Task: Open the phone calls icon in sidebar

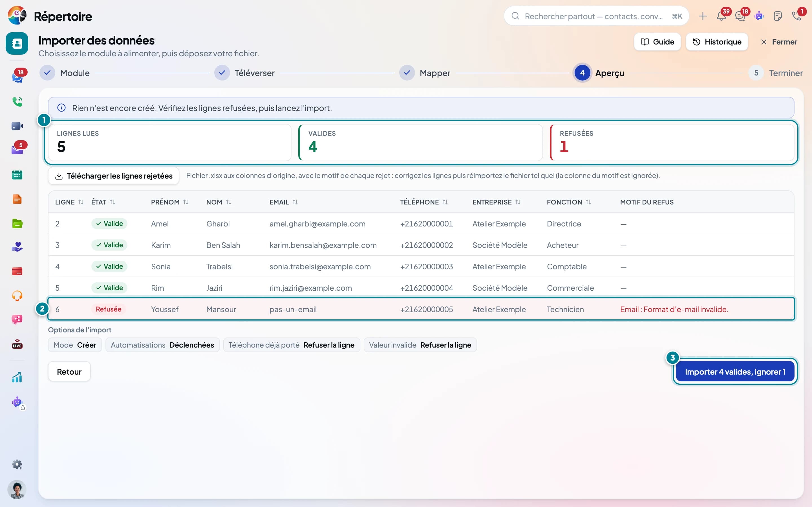Action: (17, 102)
